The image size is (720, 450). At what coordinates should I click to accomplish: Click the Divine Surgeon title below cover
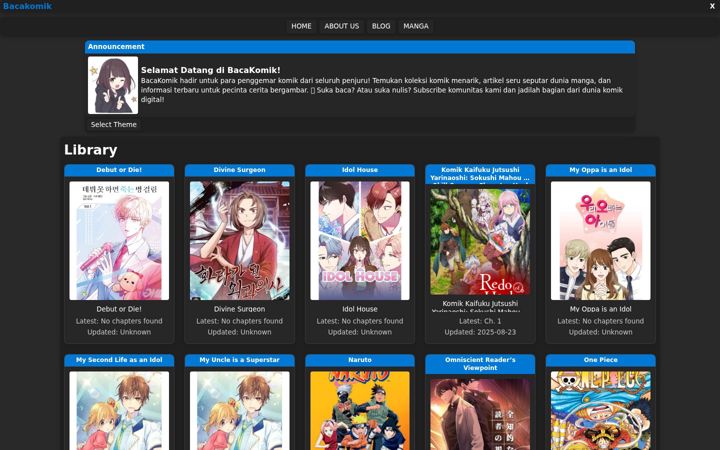point(240,309)
